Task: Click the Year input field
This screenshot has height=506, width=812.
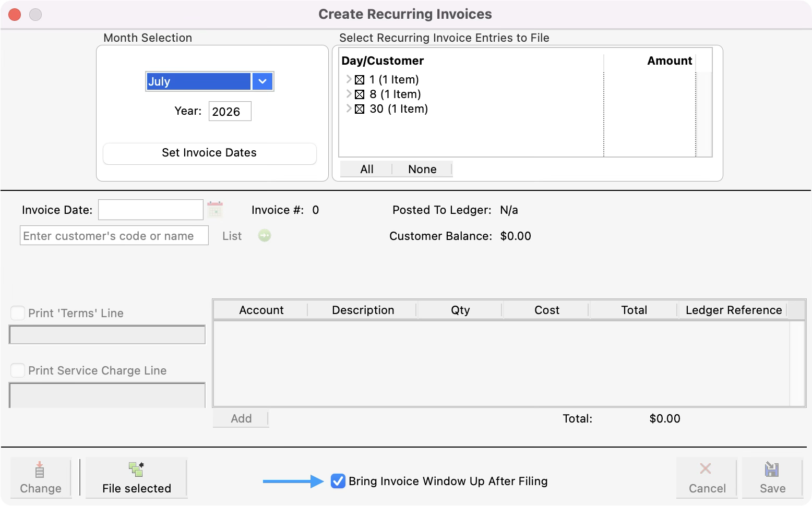Action: point(230,111)
